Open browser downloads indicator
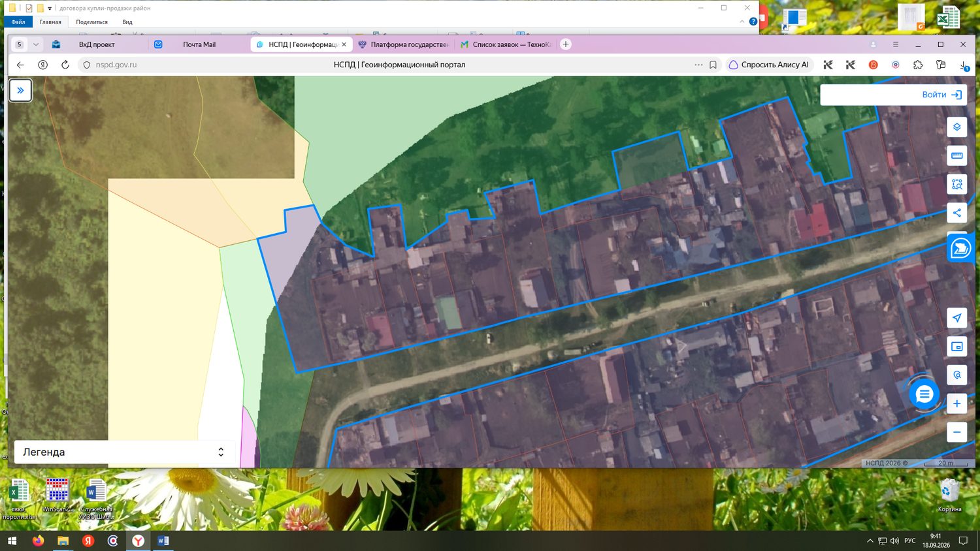This screenshot has height=551, width=980. 964,65
